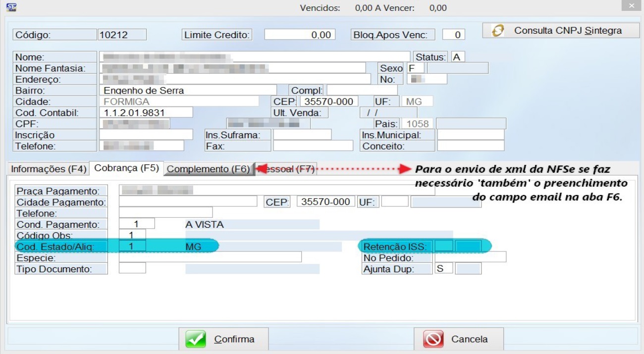
Task: Select the Cod. Contabil input field
Action: tap(146, 112)
